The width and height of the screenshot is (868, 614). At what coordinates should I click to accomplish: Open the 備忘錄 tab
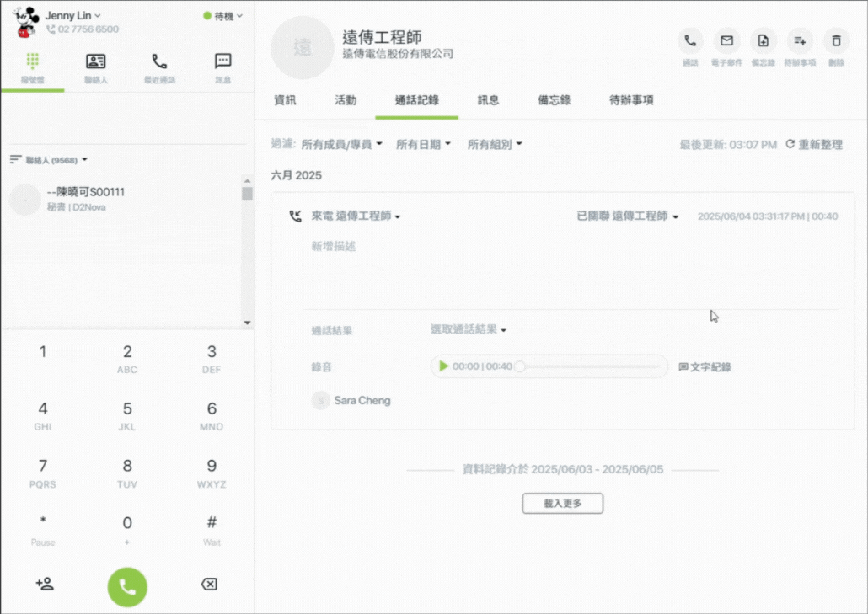click(555, 100)
